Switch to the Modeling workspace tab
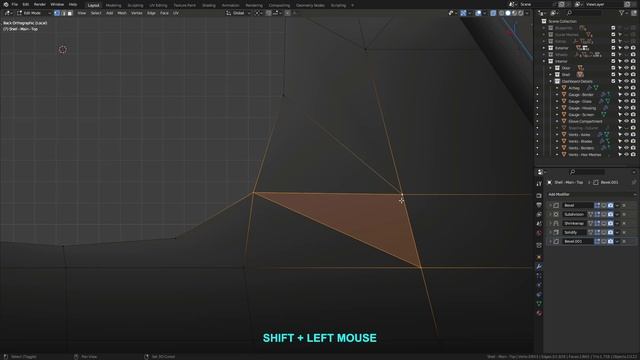640x360 pixels. (113, 5)
